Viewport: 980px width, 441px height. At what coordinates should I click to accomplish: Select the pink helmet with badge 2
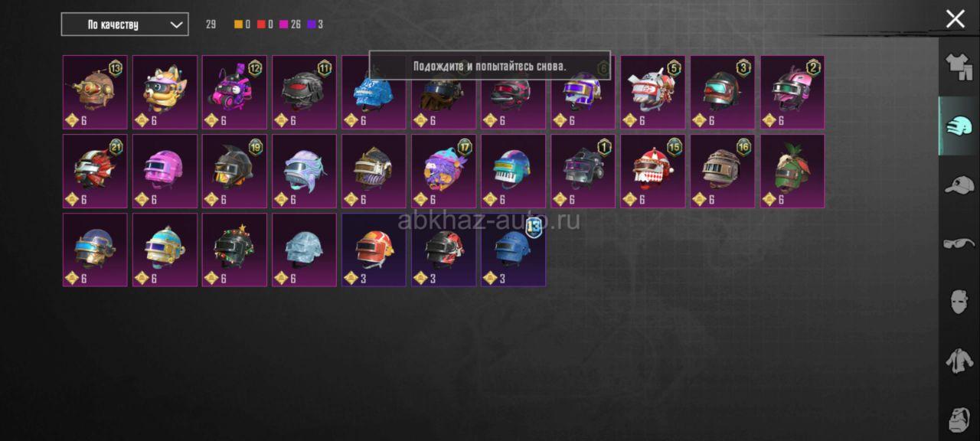(792, 92)
